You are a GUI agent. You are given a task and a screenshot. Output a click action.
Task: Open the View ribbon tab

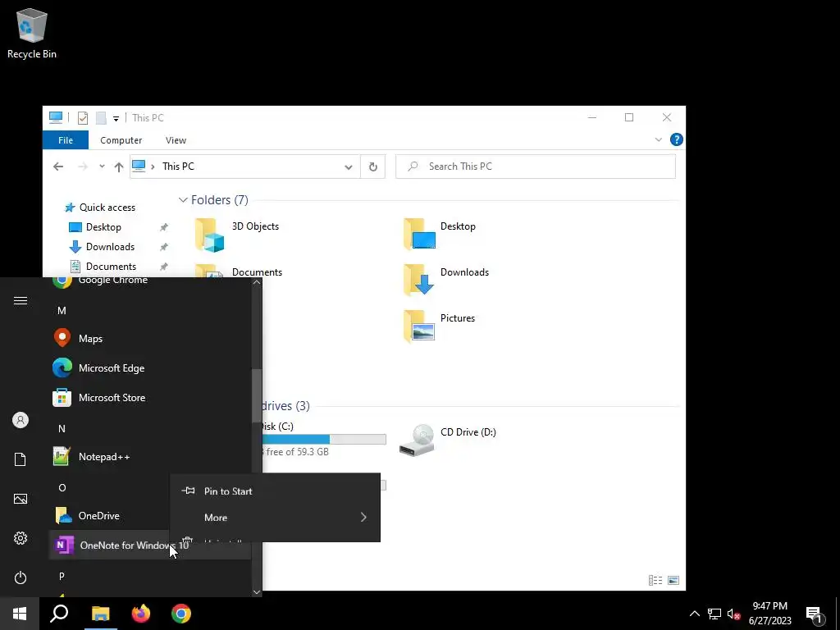[176, 140]
